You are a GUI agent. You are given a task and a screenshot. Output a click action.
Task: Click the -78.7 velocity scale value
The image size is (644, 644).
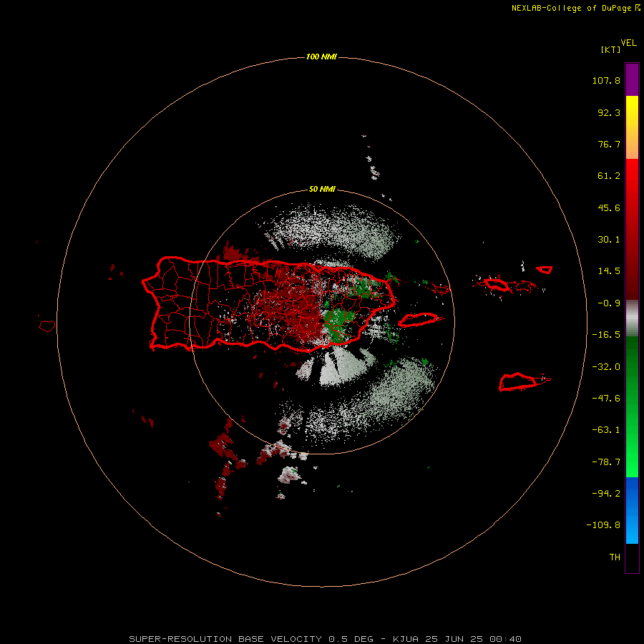coord(606,462)
